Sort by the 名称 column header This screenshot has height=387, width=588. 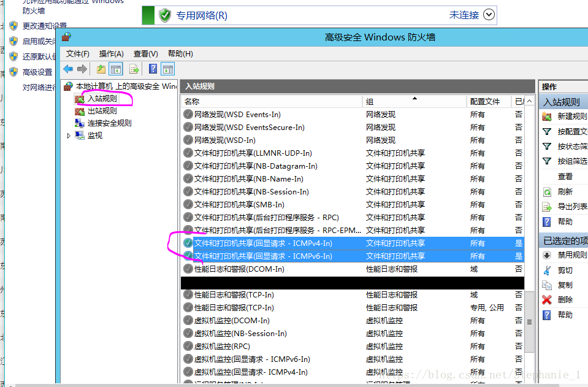tap(272, 102)
